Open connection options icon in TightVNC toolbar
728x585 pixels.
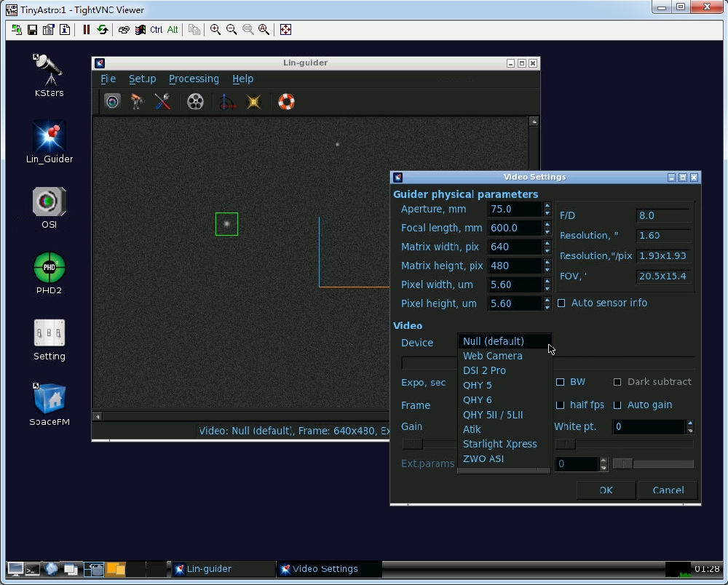click(x=48, y=30)
